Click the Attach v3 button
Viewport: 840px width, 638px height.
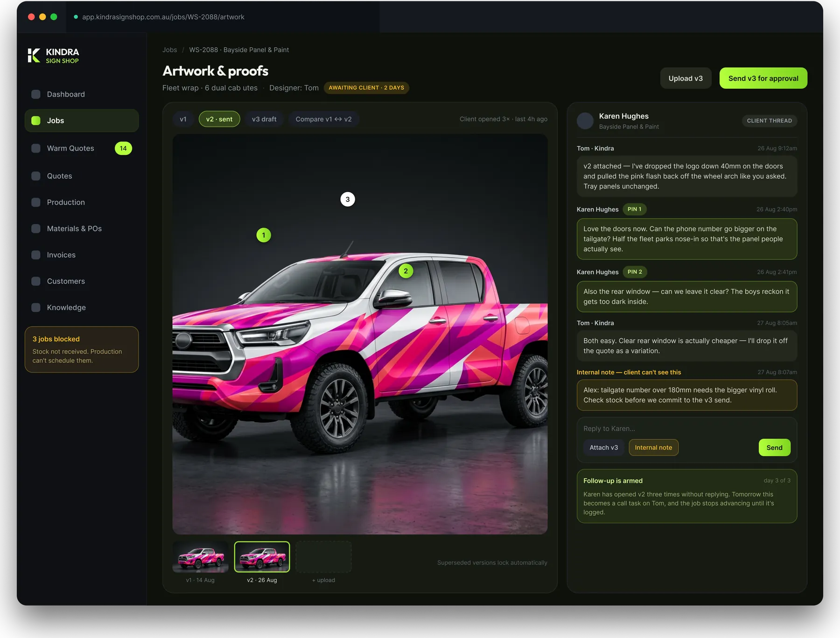[603, 447]
